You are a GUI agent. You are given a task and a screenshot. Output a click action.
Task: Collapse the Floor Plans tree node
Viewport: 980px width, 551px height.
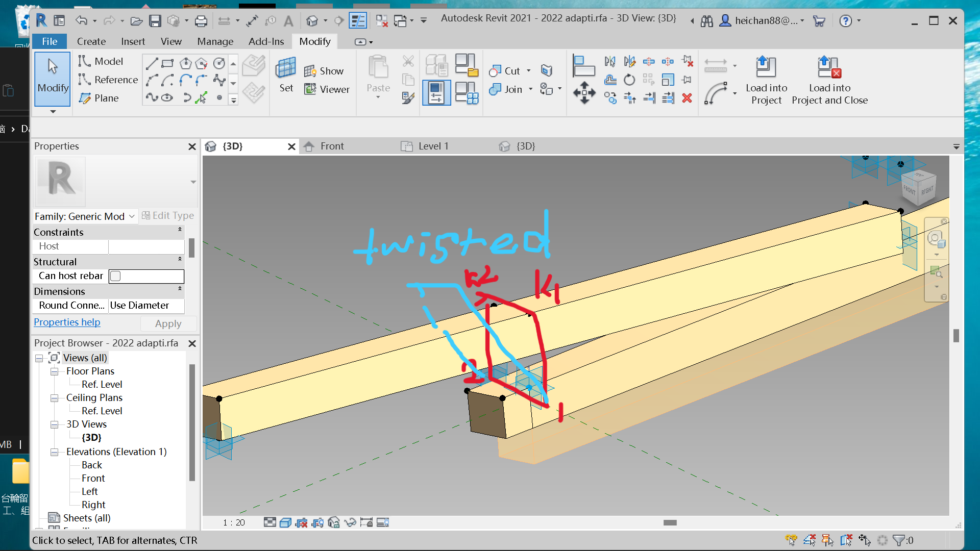(x=55, y=371)
